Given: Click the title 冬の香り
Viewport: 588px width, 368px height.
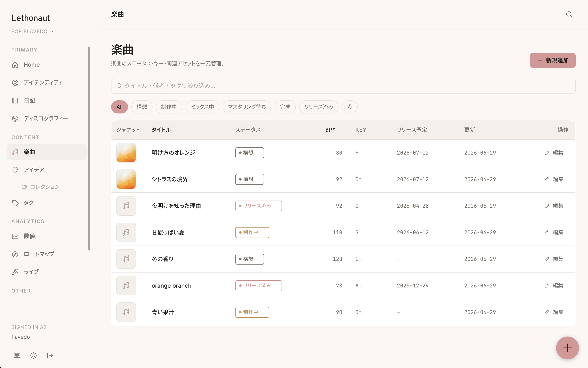Looking at the screenshot, I should click(163, 259).
